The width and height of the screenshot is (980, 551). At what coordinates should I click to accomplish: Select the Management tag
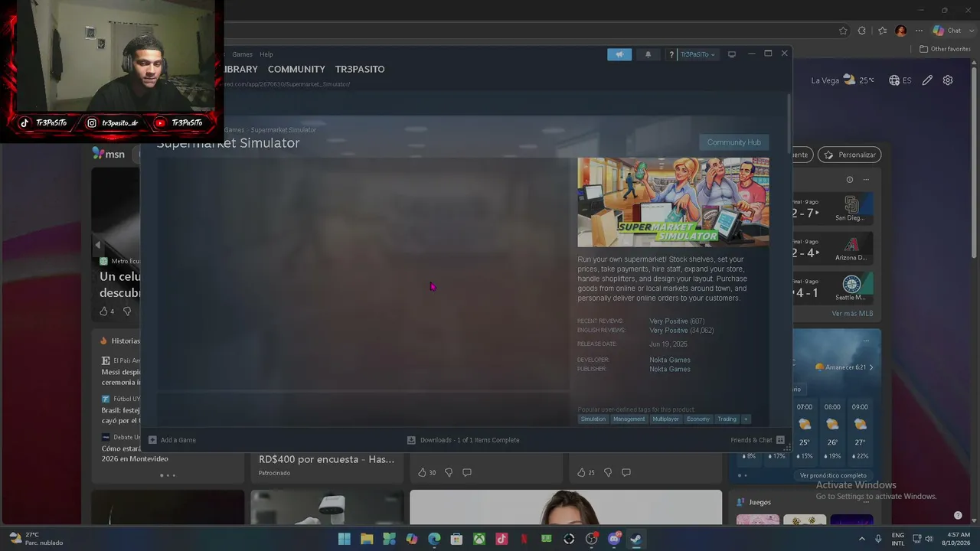pyautogui.click(x=629, y=419)
